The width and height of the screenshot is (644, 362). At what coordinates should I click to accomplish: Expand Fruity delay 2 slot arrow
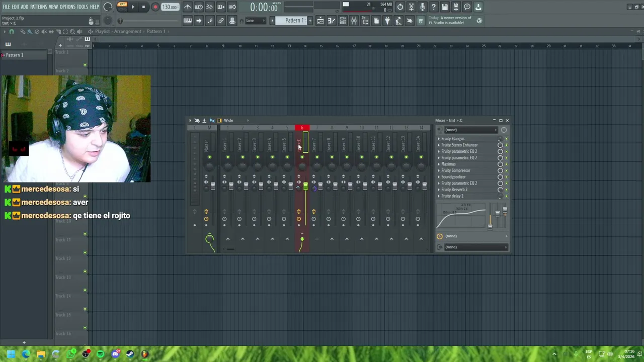pos(439,196)
